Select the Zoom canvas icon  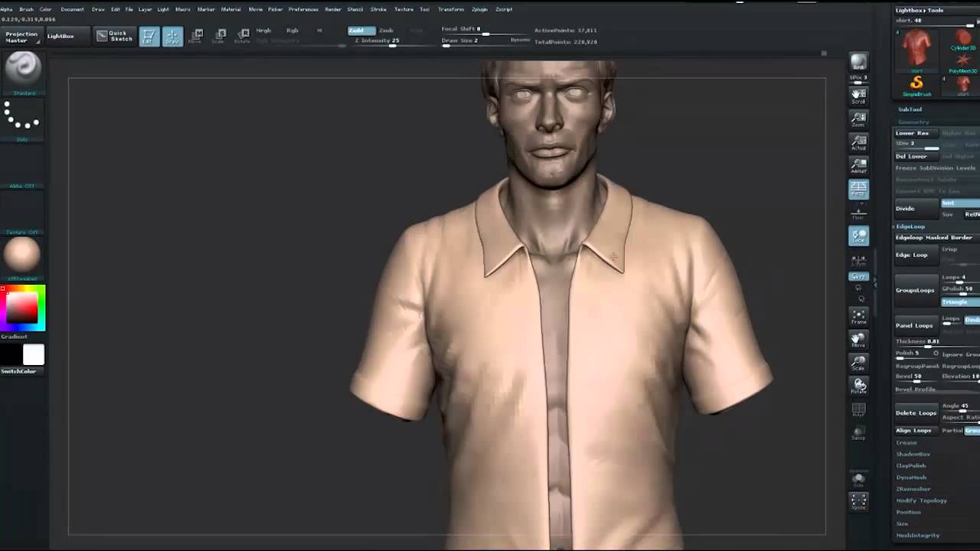coord(858,119)
